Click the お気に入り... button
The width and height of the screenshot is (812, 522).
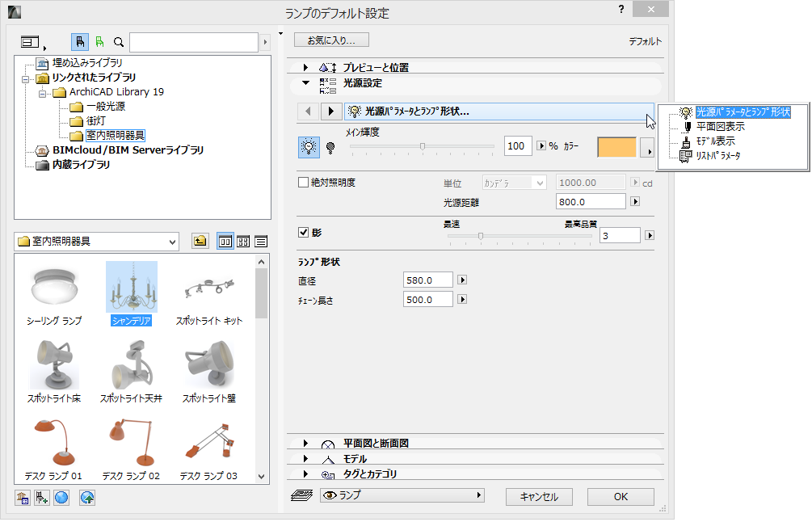(331, 40)
